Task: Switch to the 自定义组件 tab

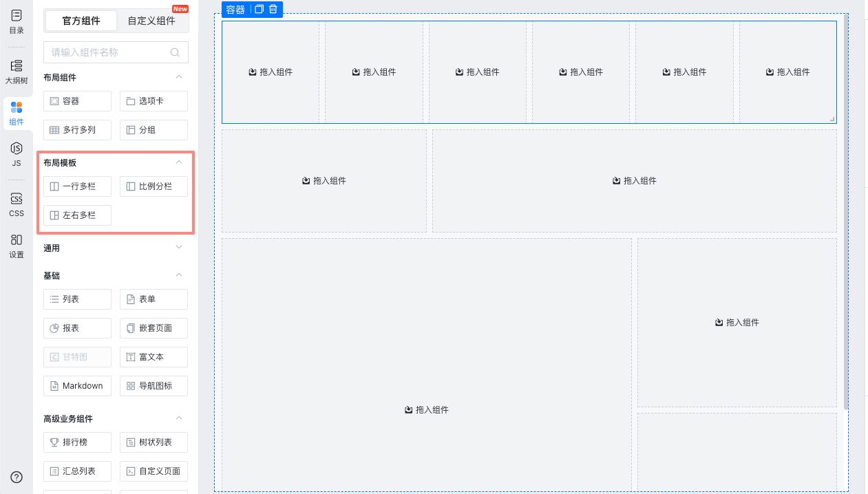Action: 151,21
